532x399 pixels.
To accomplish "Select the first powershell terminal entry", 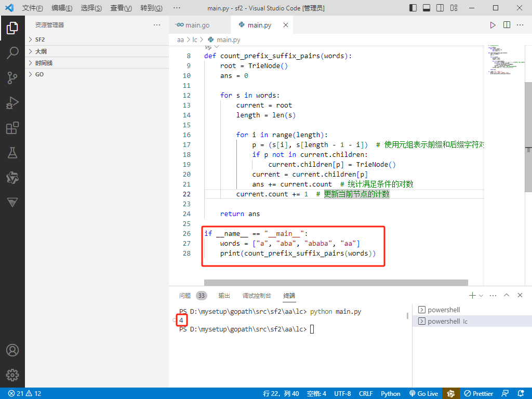I will coord(472,310).
